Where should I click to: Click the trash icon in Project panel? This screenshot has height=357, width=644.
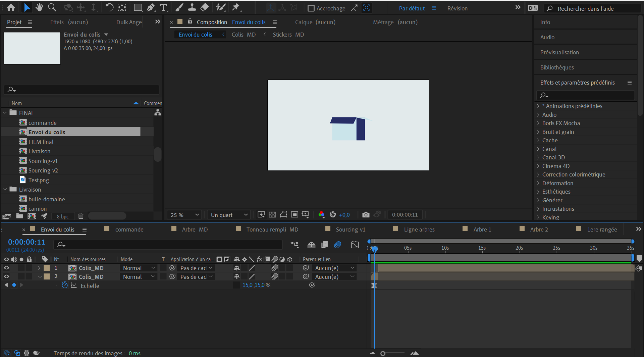point(81,216)
